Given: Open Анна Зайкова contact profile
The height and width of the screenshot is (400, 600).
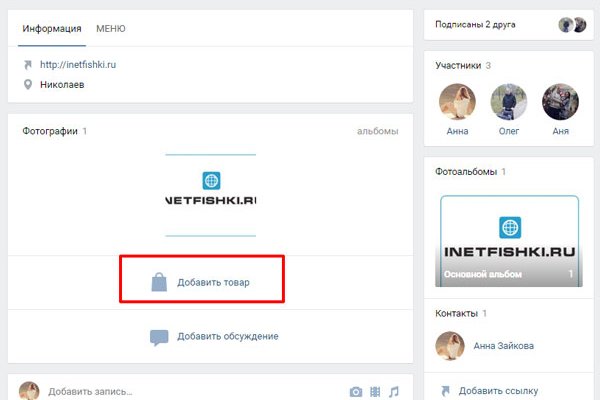Looking at the screenshot, I should point(504,346).
